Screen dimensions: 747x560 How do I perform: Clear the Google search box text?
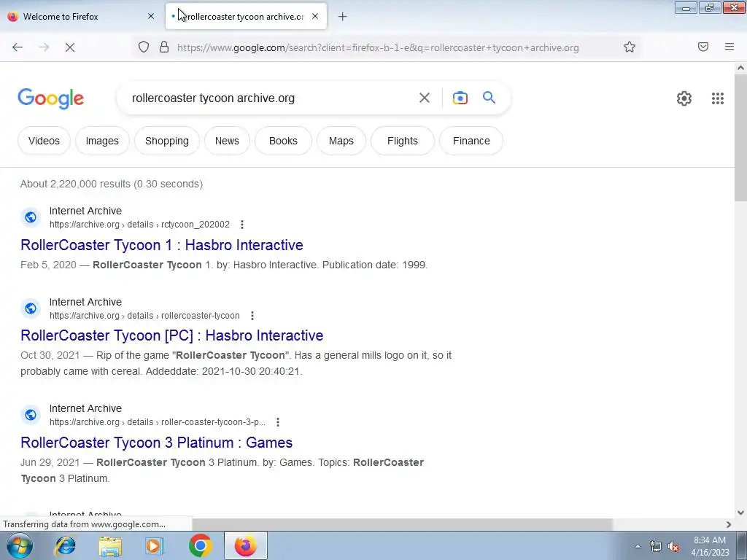[x=424, y=98]
